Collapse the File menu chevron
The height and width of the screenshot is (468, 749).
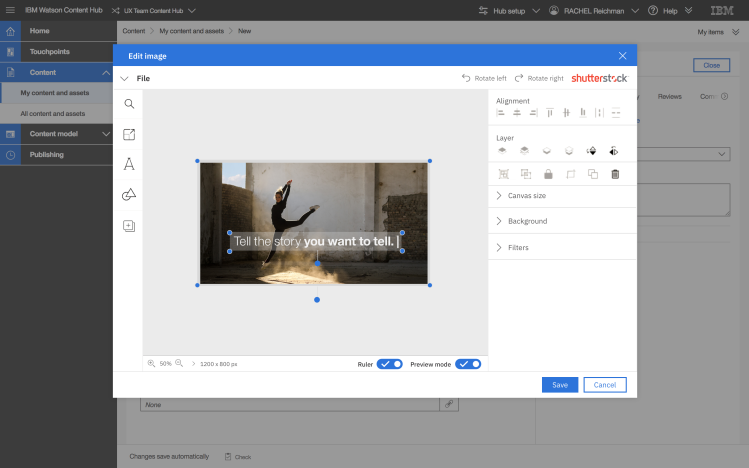coord(124,78)
